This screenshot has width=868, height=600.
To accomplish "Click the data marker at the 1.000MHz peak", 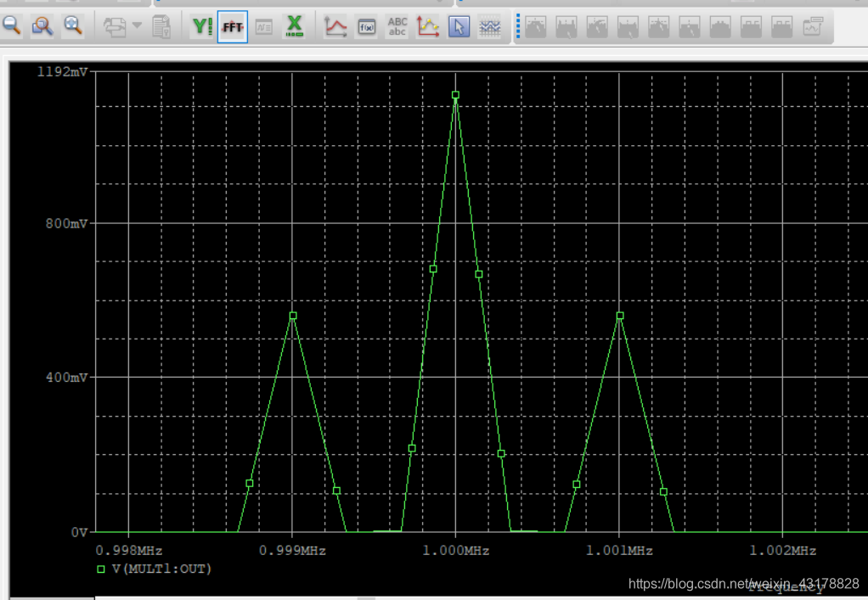I will coord(455,95).
